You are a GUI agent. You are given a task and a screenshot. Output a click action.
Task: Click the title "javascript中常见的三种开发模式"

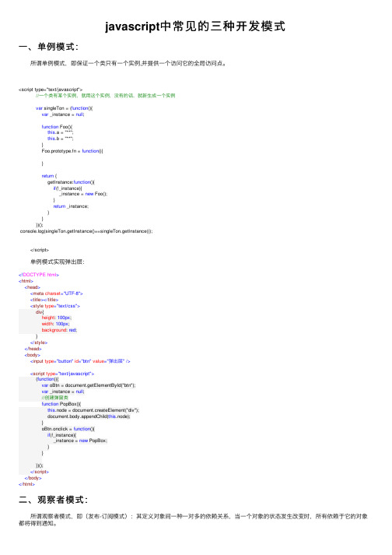click(x=195, y=26)
